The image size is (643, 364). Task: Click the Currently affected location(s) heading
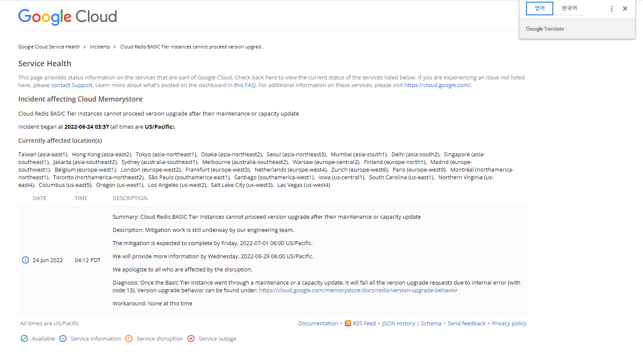pos(60,141)
